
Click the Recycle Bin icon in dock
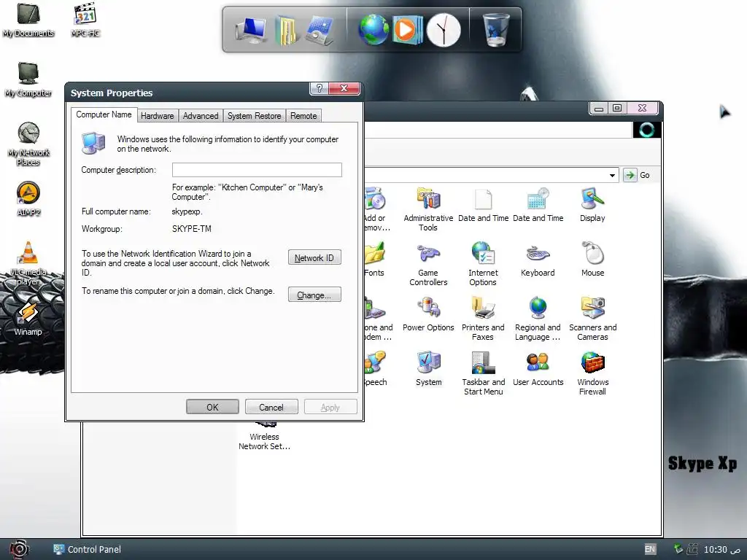[495, 29]
